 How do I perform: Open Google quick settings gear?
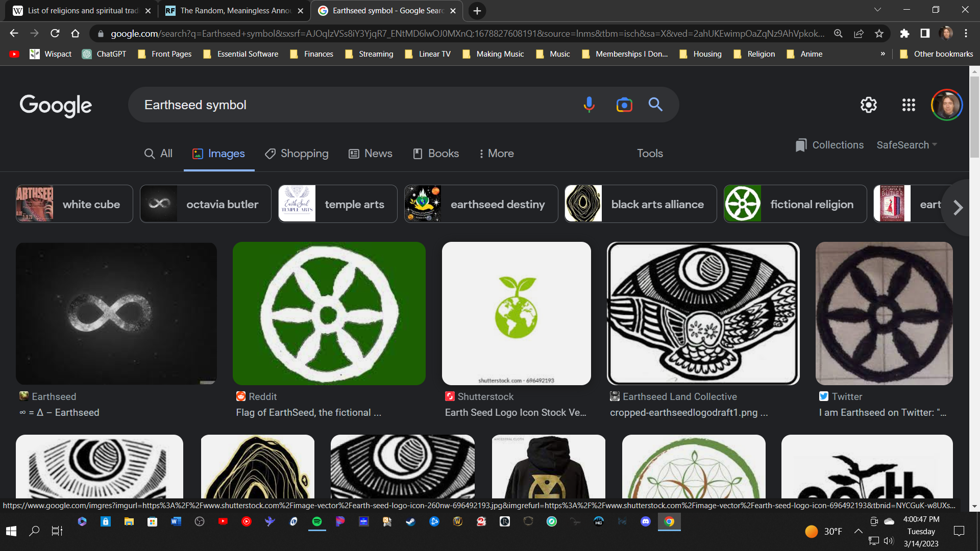(868, 105)
